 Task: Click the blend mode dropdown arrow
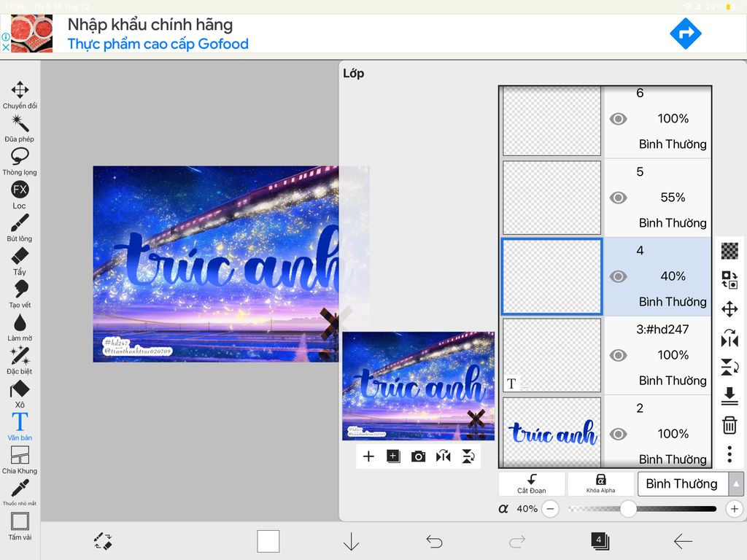[736, 484]
